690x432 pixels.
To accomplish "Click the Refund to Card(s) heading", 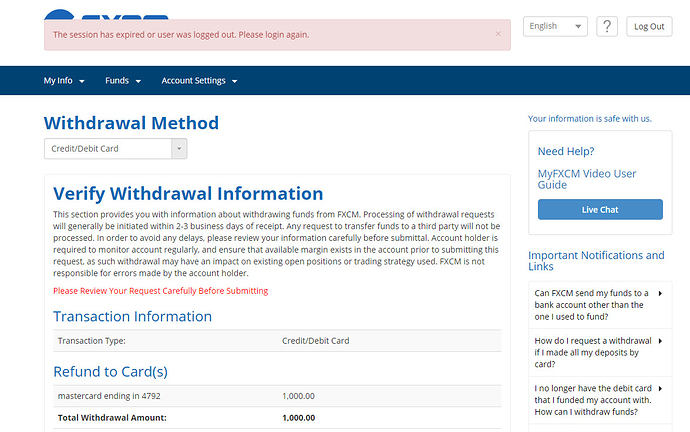I will (110, 372).
